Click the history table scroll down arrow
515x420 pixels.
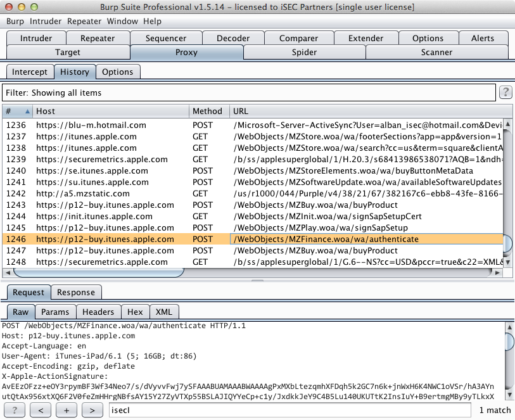pyautogui.click(x=508, y=262)
